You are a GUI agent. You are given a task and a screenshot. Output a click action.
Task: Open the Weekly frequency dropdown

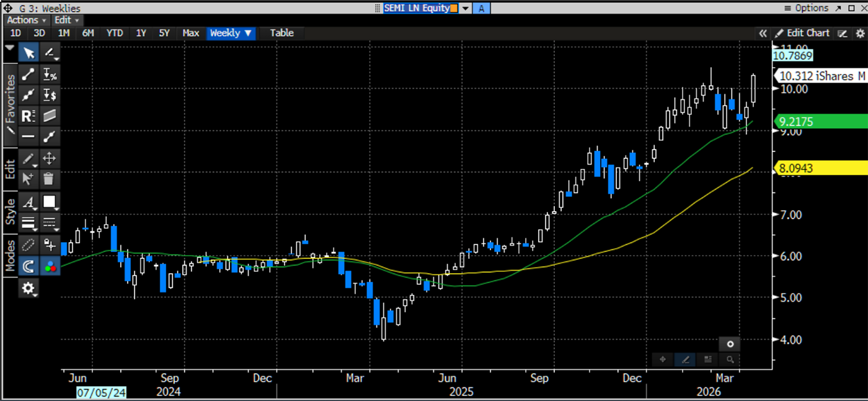pos(231,33)
